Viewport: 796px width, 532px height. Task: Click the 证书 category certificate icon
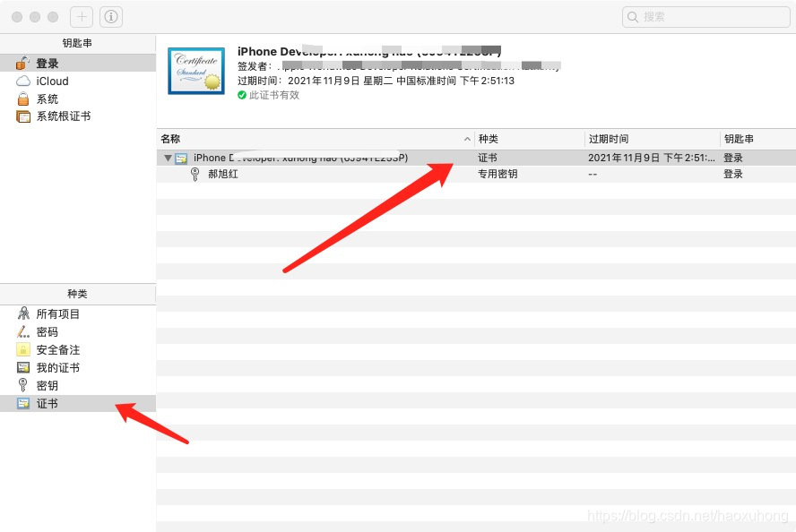pyautogui.click(x=23, y=403)
